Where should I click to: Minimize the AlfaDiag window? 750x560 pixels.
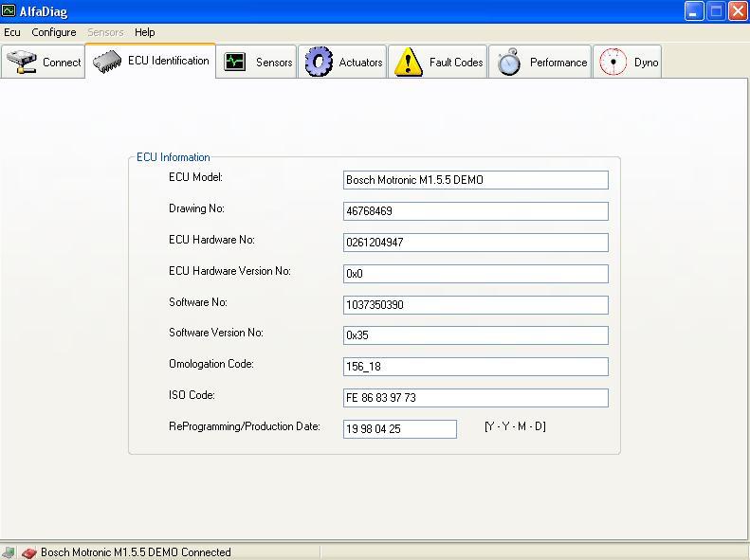click(x=694, y=10)
